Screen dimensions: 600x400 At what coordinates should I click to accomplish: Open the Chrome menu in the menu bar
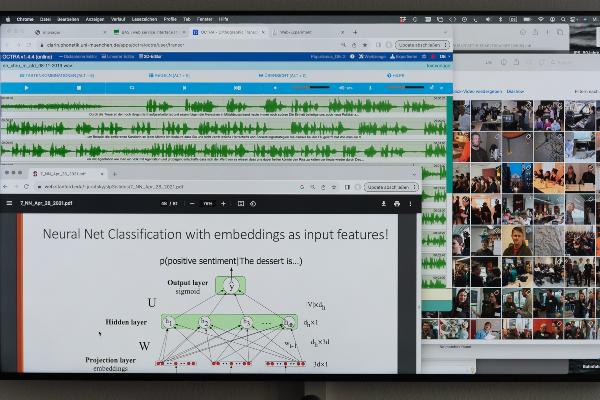pyautogui.click(x=25, y=19)
